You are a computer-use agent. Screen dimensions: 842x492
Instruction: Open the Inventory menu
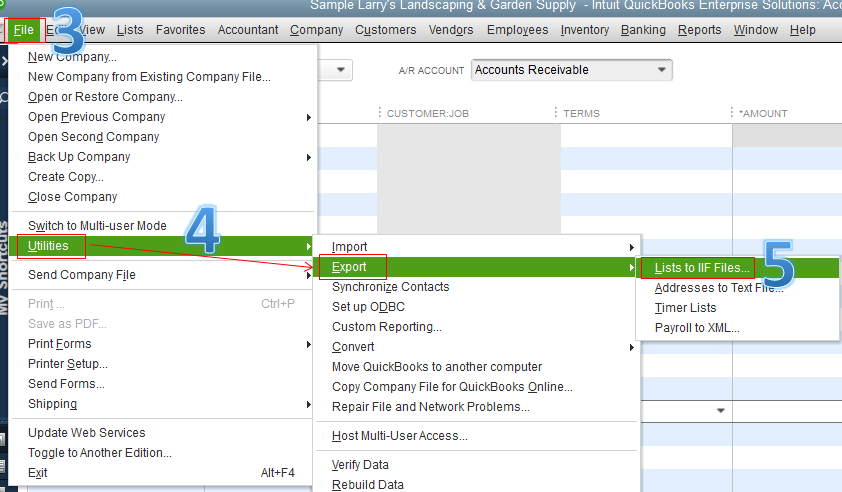point(585,30)
